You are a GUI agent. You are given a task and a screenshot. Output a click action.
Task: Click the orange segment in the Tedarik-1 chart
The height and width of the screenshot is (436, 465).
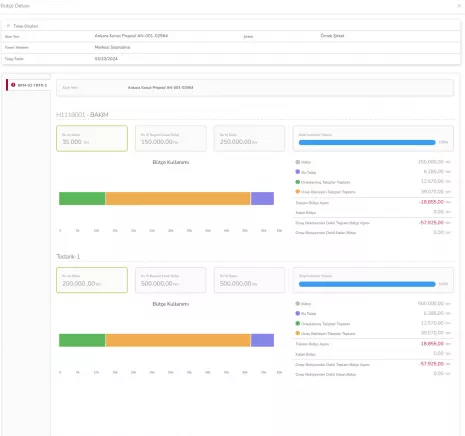(x=178, y=340)
